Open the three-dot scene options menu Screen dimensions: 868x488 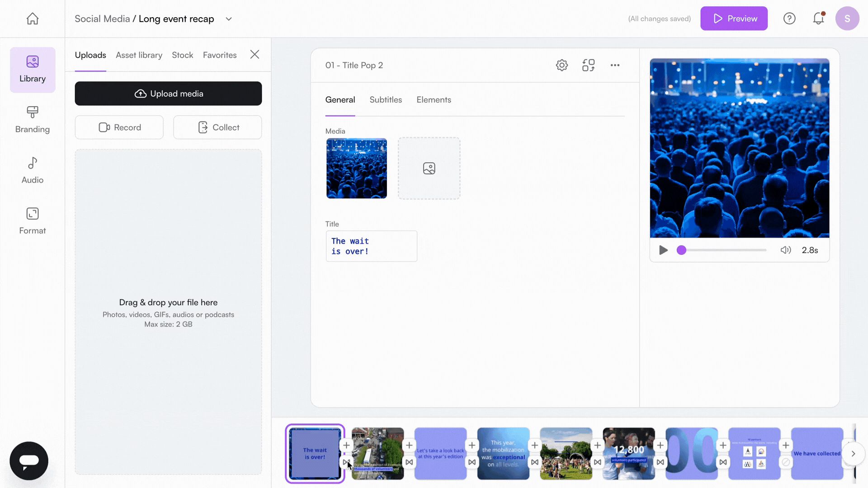(x=615, y=65)
